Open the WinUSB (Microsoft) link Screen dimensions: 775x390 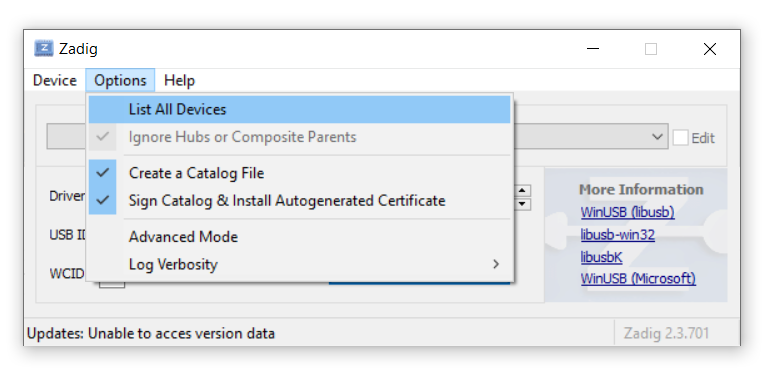coord(638,278)
